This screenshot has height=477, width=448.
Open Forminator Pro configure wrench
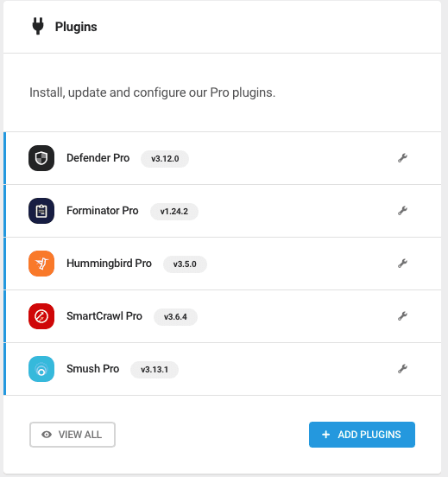click(x=402, y=211)
